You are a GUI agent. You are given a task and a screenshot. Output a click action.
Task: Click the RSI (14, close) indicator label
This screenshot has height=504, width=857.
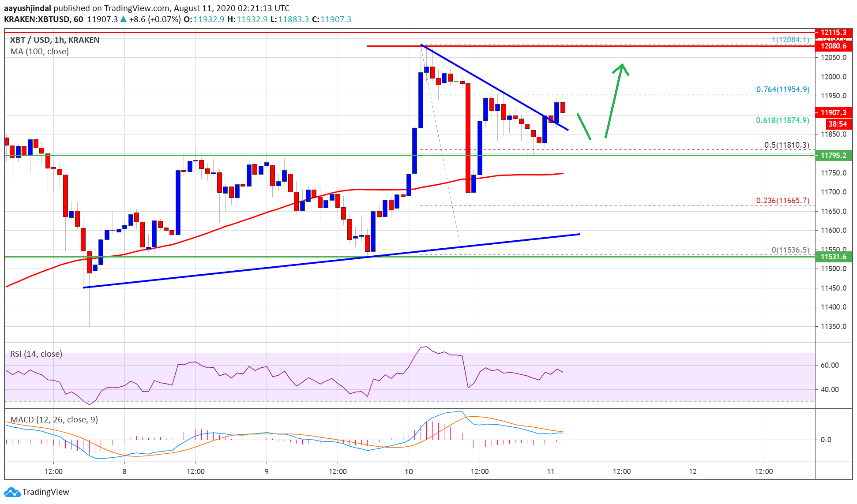pos(36,354)
